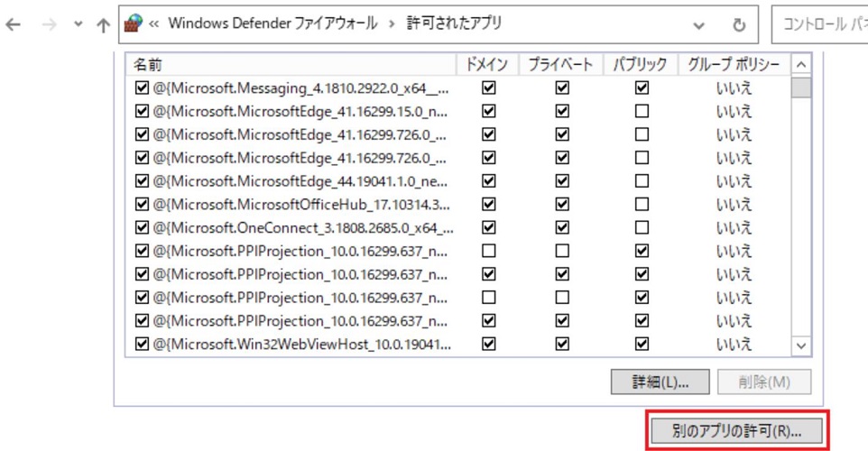868x451 pixels.
Task: Select the Microsoft.Messaging_4.1810.2922.0 entry name
Action: tap(300, 88)
